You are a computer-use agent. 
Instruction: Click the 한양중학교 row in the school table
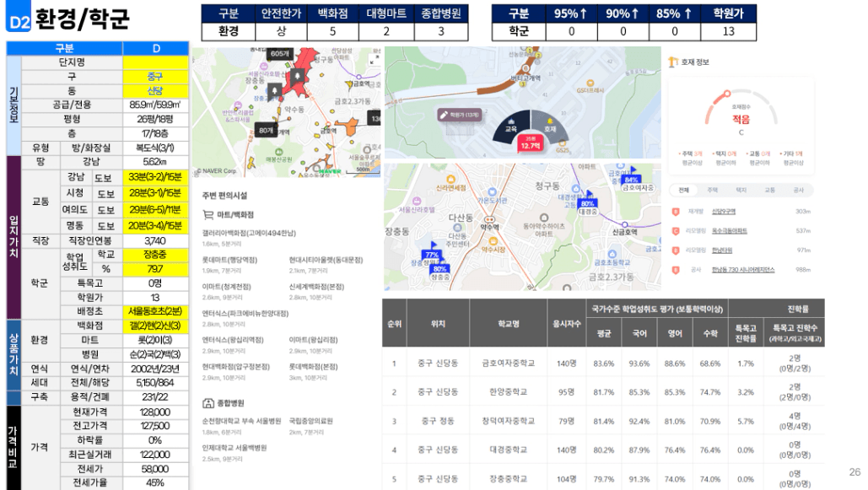click(x=603, y=392)
